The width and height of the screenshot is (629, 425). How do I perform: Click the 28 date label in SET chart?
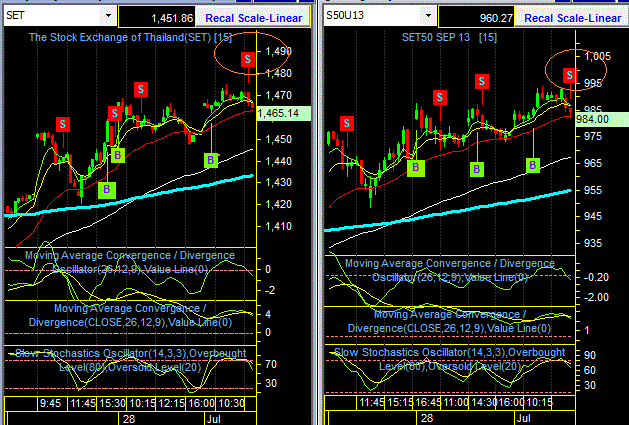point(129,419)
